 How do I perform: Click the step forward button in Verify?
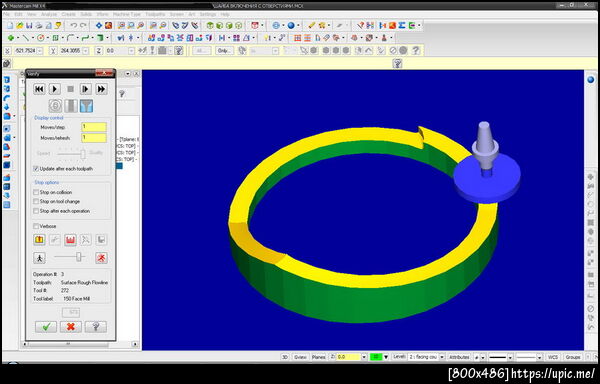85,89
